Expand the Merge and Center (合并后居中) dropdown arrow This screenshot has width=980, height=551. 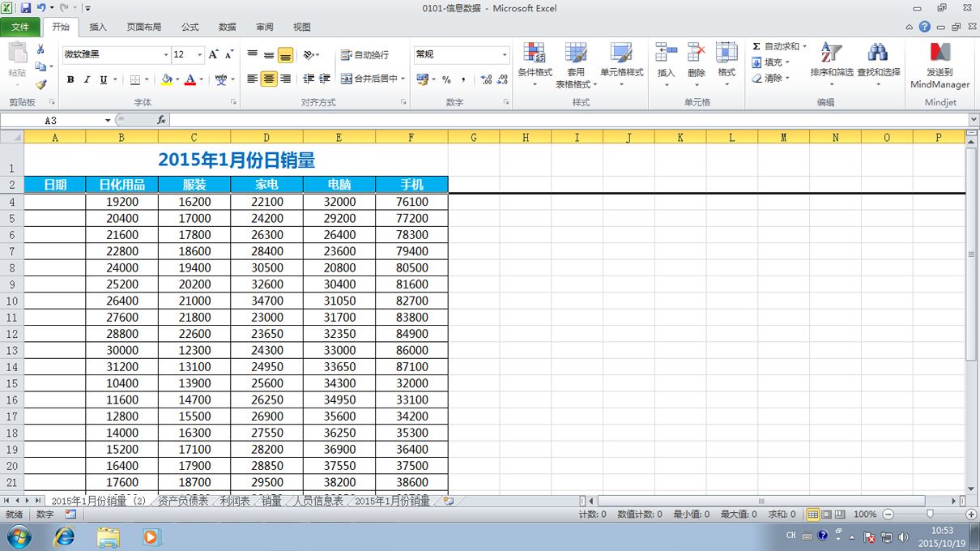tap(403, 79)
